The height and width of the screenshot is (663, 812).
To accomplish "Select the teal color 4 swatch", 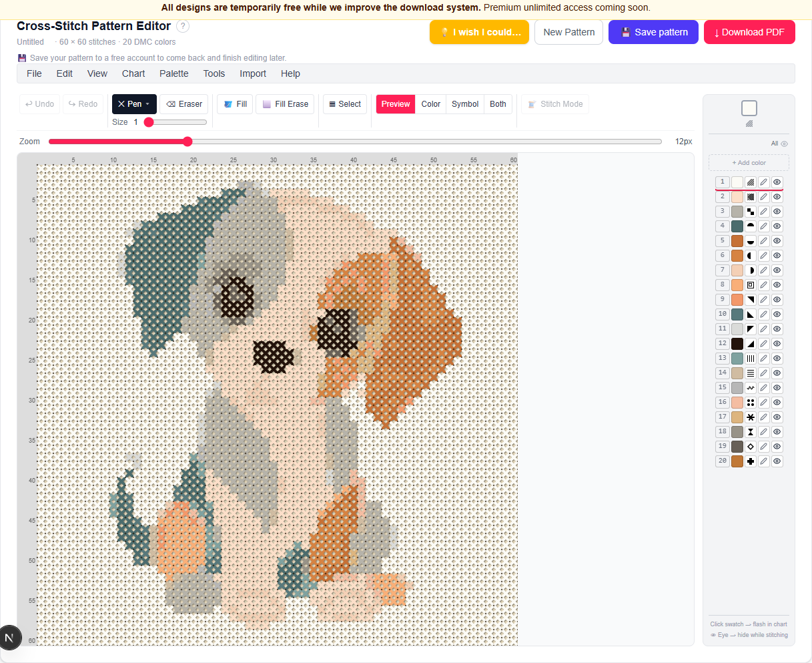I will (x=737, y=226).
